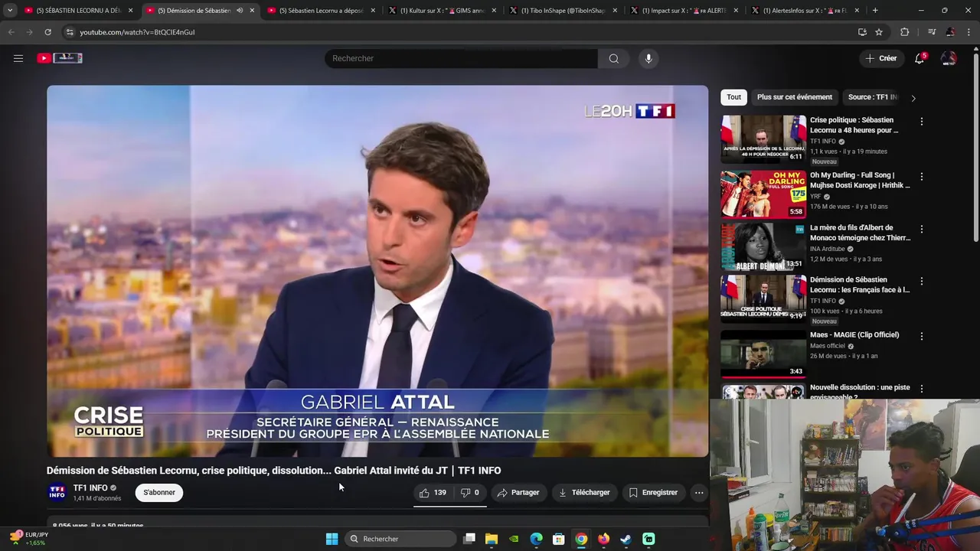
Task: Go back in the browser
Action: (x=11, y=32)
